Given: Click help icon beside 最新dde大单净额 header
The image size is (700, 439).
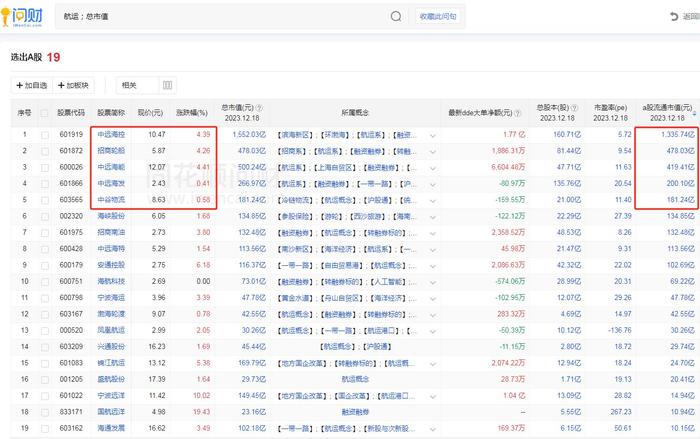Looking at the screenshot, I should point(518,113).
